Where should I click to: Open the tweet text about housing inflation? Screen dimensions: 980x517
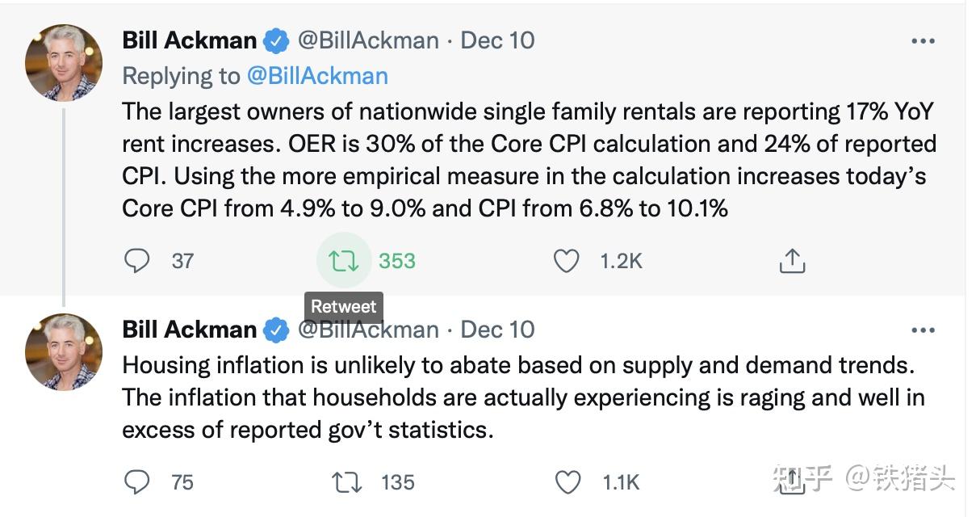[x=523, y=397]
